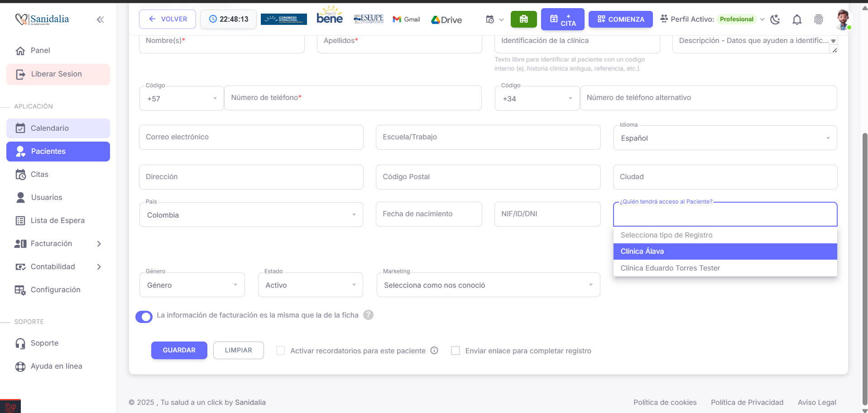Open the Género dropdown
The height and width of the screenshot is (413, 868).
pos(192,285)
